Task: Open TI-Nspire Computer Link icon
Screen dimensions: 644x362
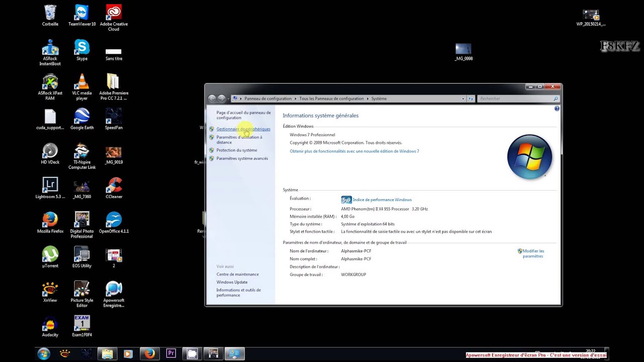Action: tap(82, 156)
